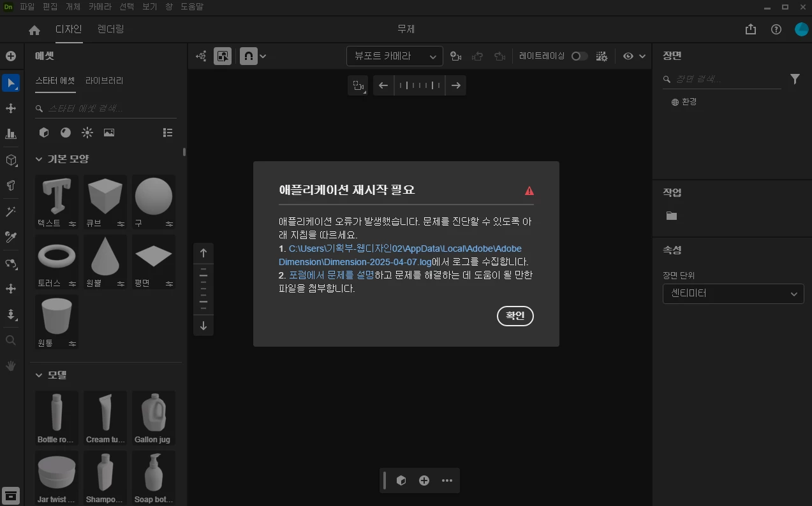Collapse the 기본 모양 section
This screenshot has height=506, width=812.
pyautogui.click(x=39, y=159)
